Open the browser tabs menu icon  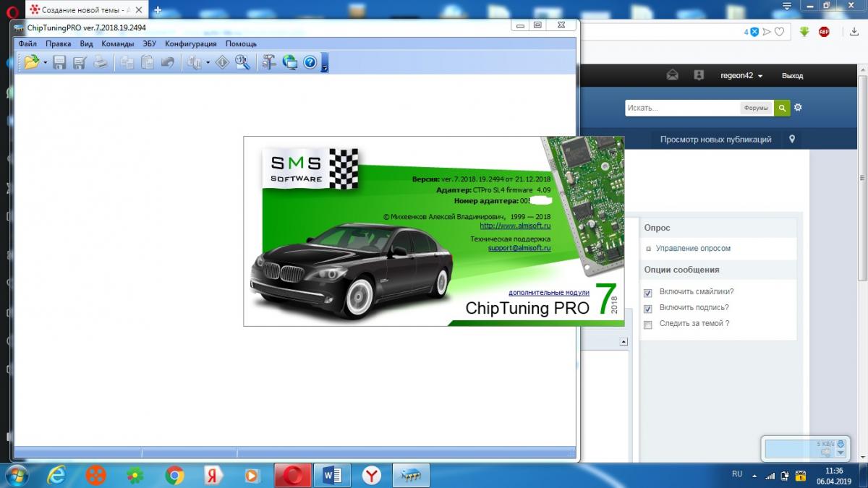click(x=788, y=5)
